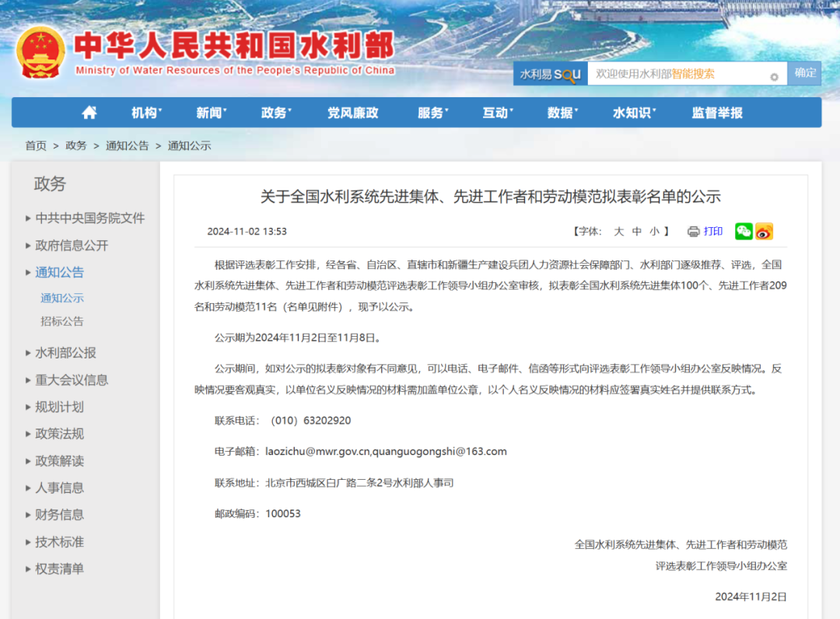Open 权责清单 in sidebar
This screenshot has width=840, height=619.
pos(59,568)
